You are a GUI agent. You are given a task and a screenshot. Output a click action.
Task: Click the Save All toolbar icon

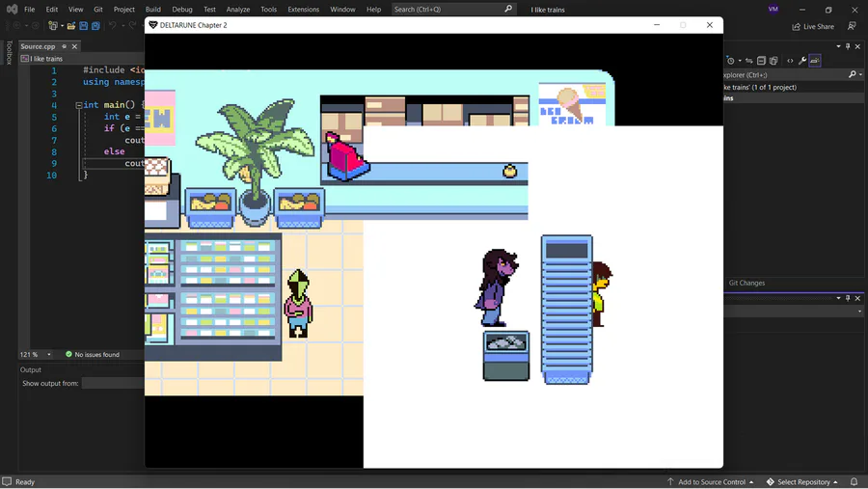pyautogui.click(x=95, y=25)
